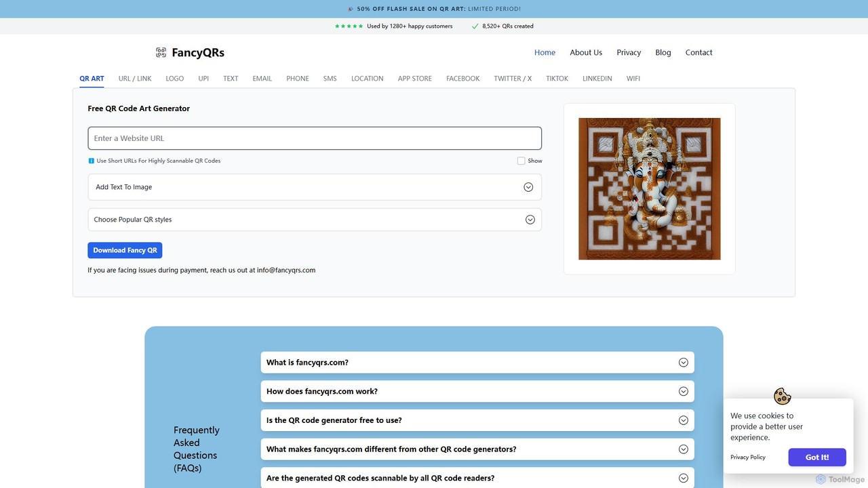This screenshot has height=488, width=868.
Task: Click the cookie icon on the consent popup
Action: click(783, 396)
